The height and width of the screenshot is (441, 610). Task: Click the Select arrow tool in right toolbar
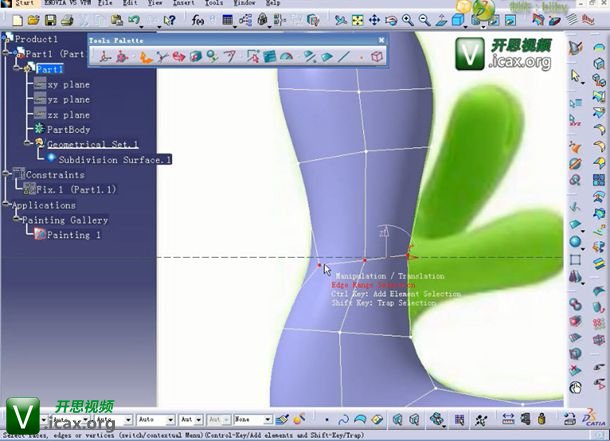(575, 75)
